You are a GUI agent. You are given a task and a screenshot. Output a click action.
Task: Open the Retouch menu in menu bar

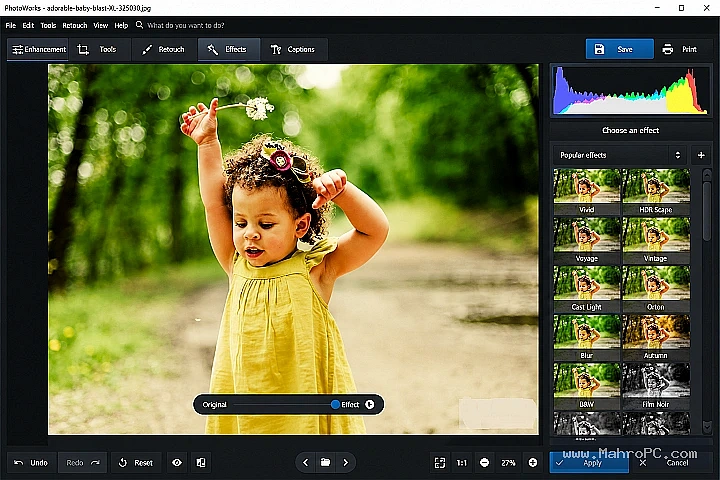tap(74, 25)
